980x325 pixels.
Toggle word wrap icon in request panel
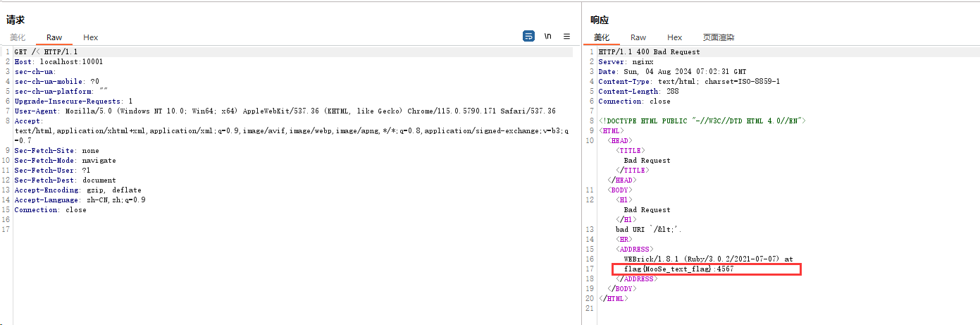click(x=528, y=36)
